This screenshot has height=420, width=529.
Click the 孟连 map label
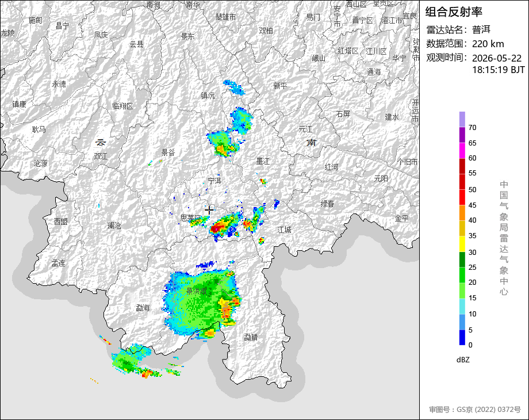[58, 263]
